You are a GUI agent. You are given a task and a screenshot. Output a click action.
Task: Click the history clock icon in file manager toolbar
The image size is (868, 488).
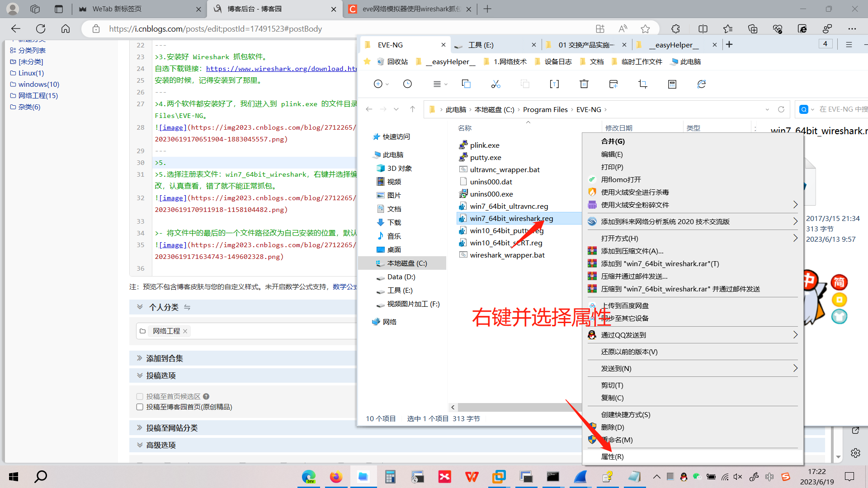click(407, 84)
